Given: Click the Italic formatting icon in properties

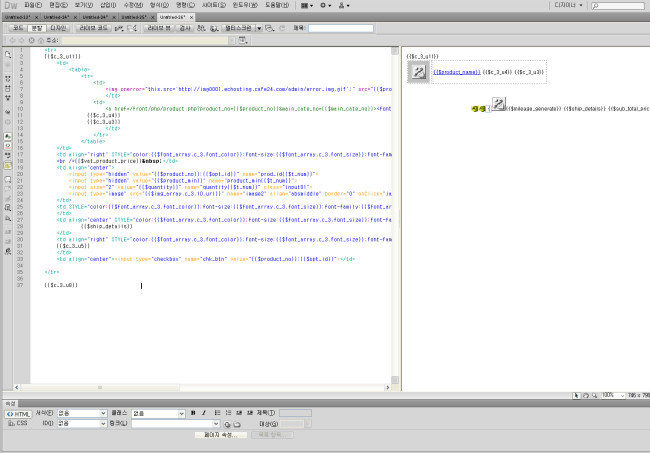Looking at the screenshot, I should (203, 412).
